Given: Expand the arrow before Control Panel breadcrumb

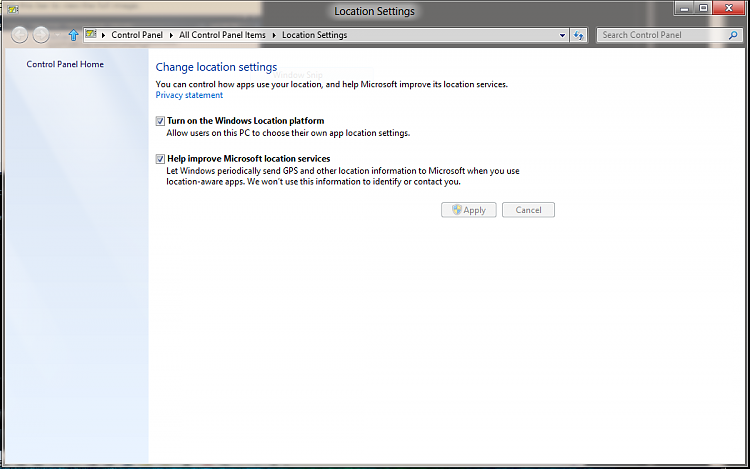Looking at the screenshot, I should click(x=103, y=35).
